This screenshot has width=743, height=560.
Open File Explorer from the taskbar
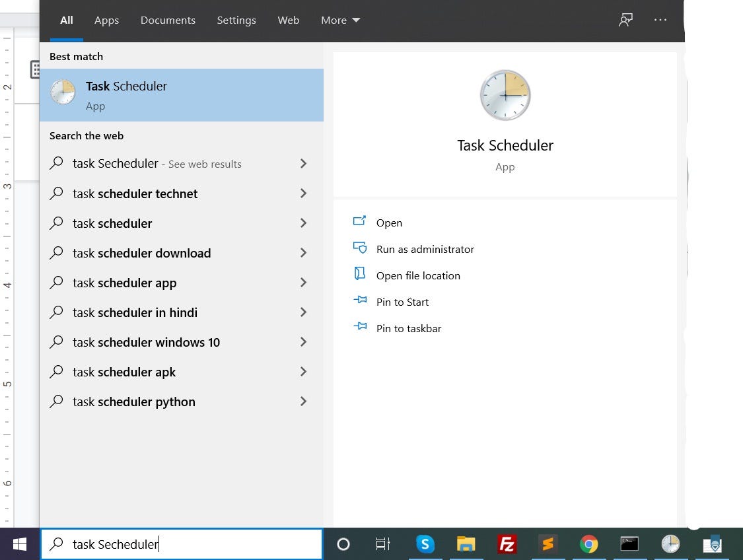click(x=466, y=543)
